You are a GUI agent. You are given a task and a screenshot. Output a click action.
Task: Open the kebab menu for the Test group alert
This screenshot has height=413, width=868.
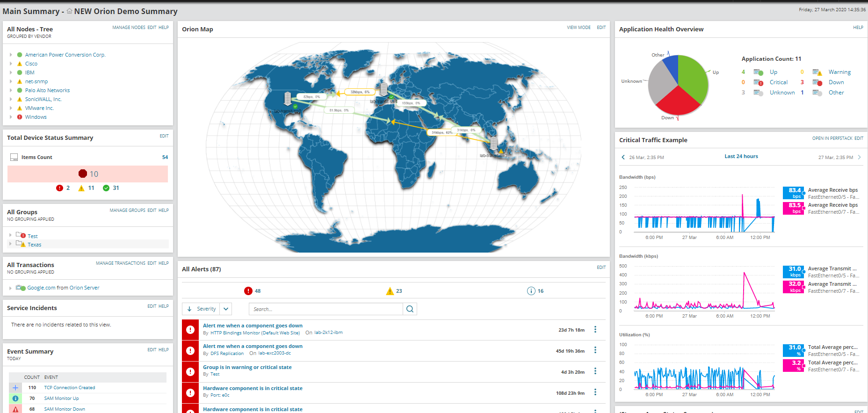click(x=595, y=371)
